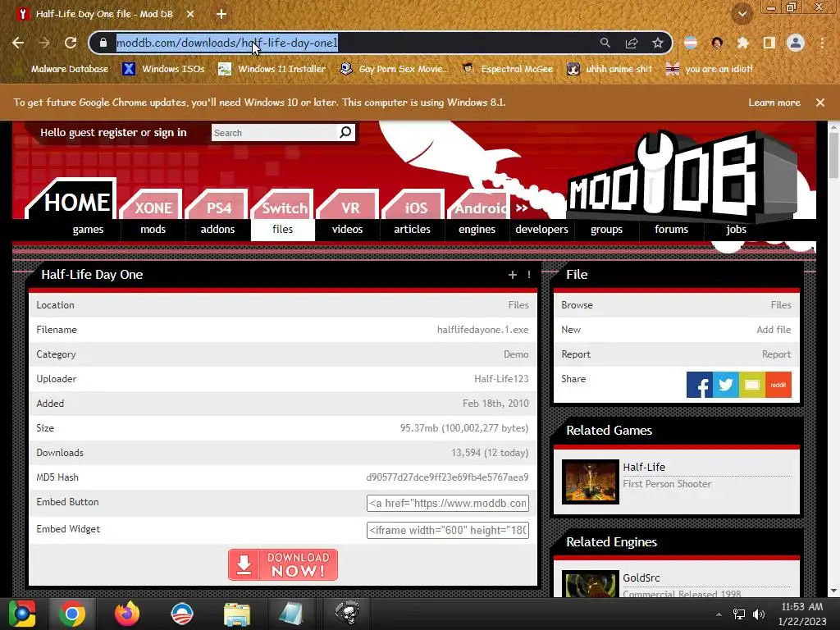Share via email icon
Image resolution: width=840 pixels, height=630 pixels.
(x=751, y=385)
